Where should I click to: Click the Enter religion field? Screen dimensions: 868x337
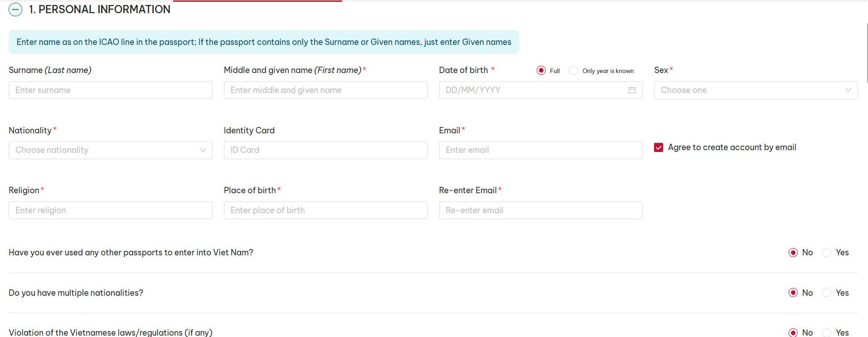pos(110,210)
